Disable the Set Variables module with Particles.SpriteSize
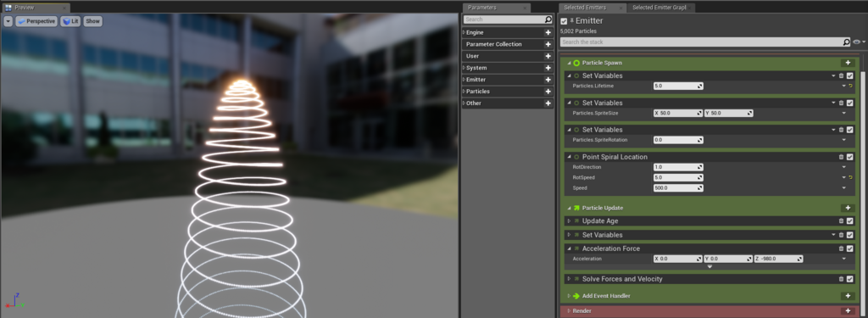 (849, 103)
